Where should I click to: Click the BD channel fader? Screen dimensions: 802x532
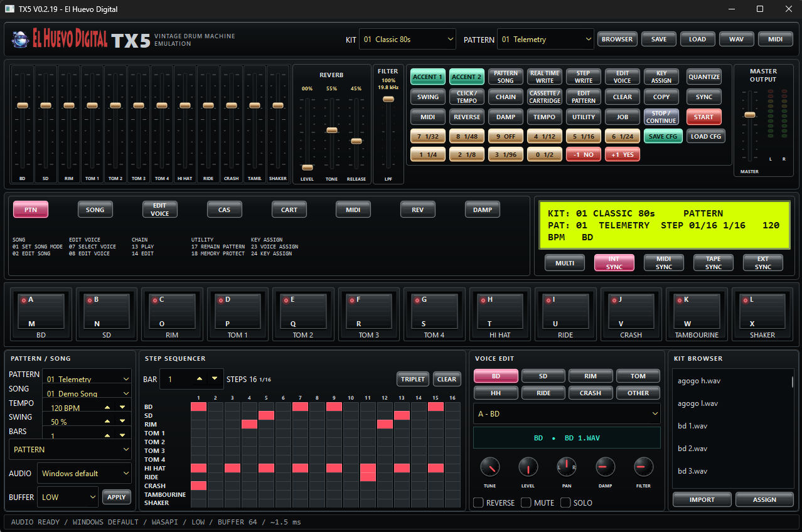pos(23,105)
